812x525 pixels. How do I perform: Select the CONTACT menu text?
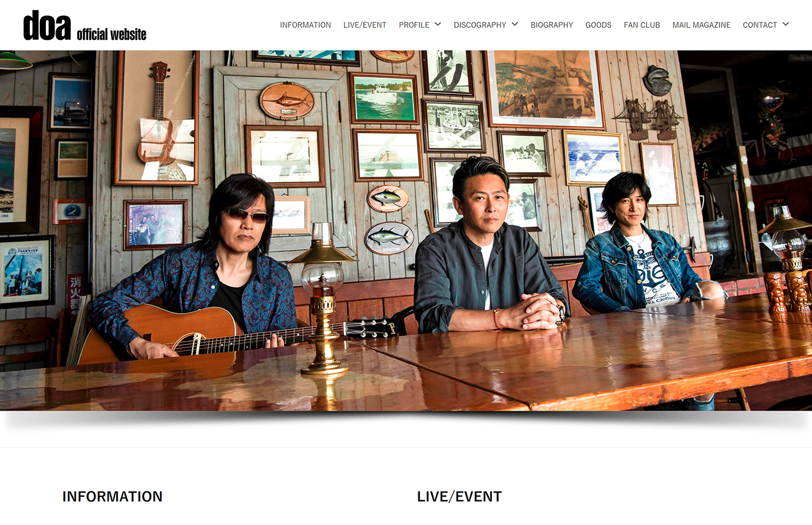[x=760, y=25]
